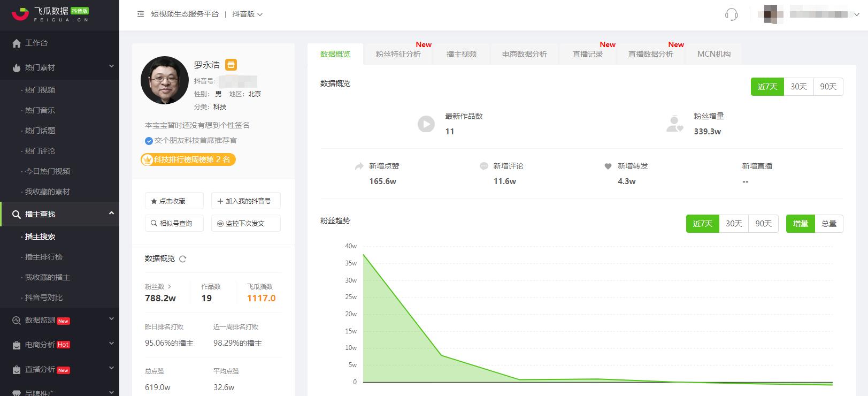Select 近7天 in 数据概览 range
Image resolution: width=868 pixels, height=396 pixels.
[x=767, y=87]
